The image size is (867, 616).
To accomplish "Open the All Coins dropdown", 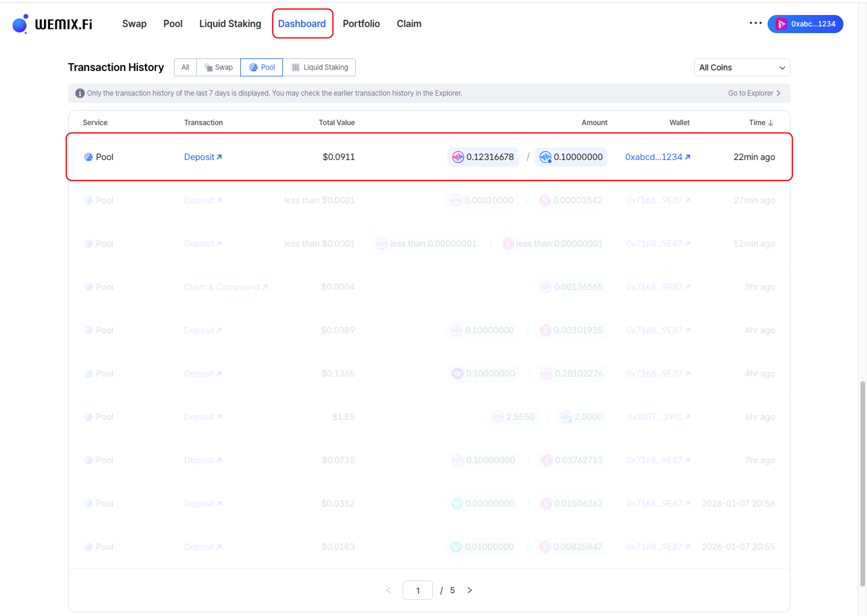I will point(742,67).
